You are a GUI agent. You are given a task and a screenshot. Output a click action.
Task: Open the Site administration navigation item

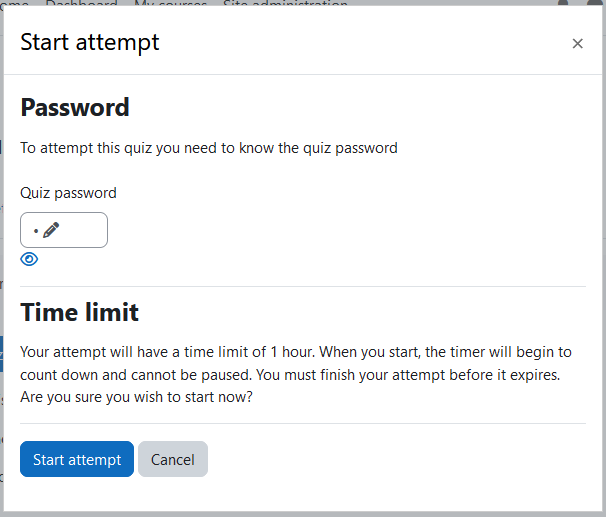click(x=285, y=3)
